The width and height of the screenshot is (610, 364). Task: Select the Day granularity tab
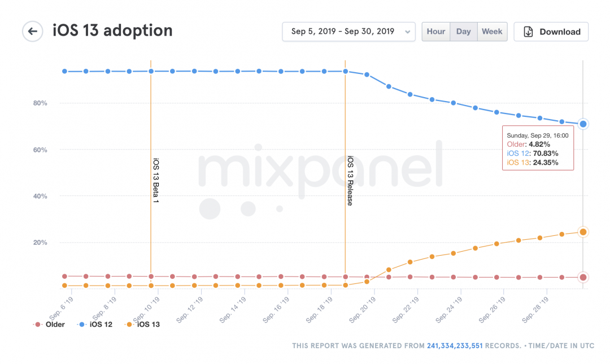pos(464,32)
